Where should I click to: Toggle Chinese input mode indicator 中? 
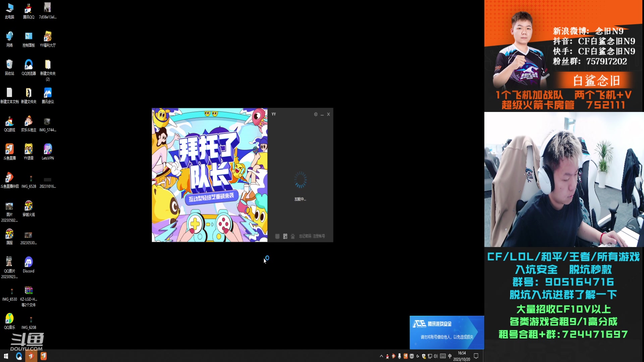[450, 356]
